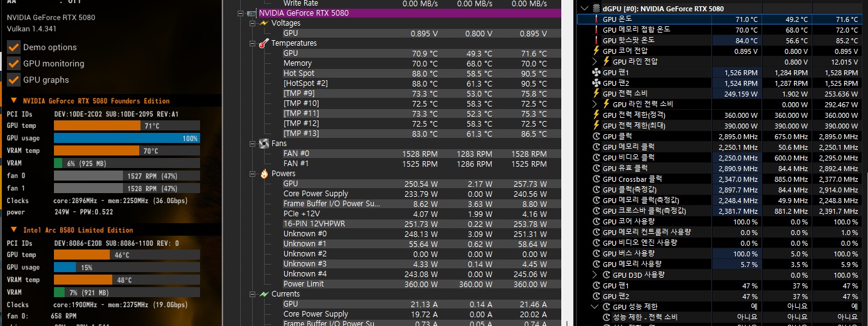Collapse the Intel Arc B580 Limited Edition section
868x326 pixels.
click(x=14, y=230)
